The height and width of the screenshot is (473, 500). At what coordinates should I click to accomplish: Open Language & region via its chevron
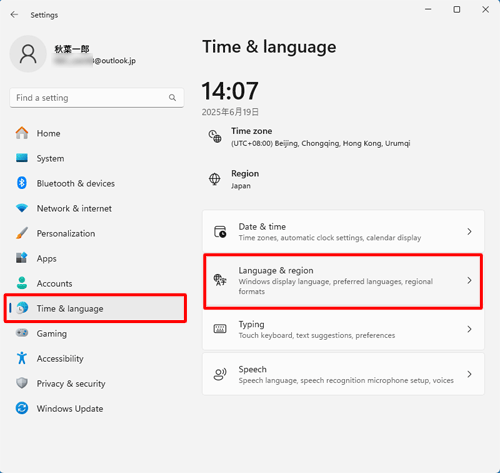(469, 280)
